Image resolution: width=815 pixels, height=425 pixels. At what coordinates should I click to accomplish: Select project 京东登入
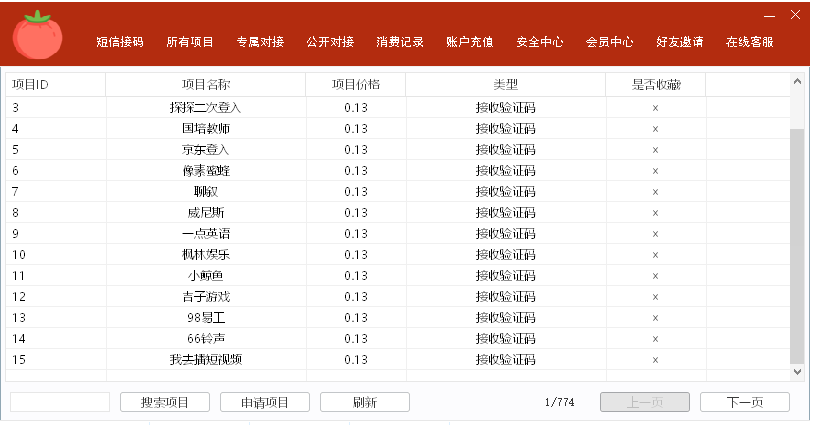click(206, 150)
